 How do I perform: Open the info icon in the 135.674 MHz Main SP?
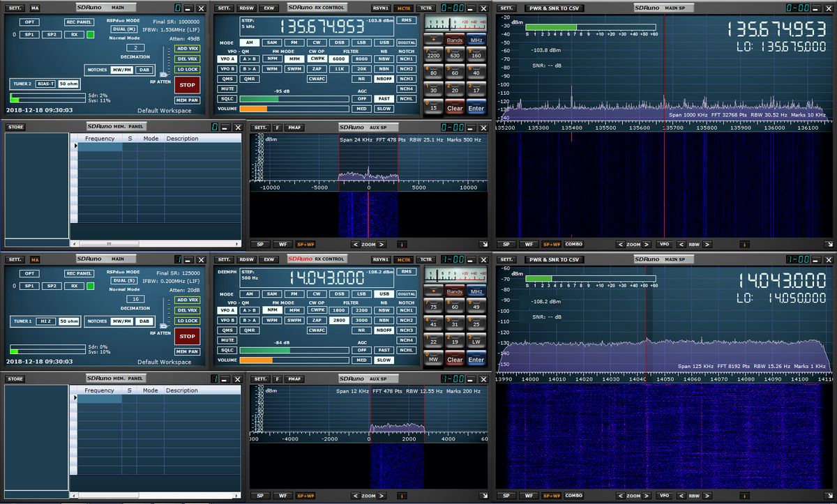click(744, 245)
